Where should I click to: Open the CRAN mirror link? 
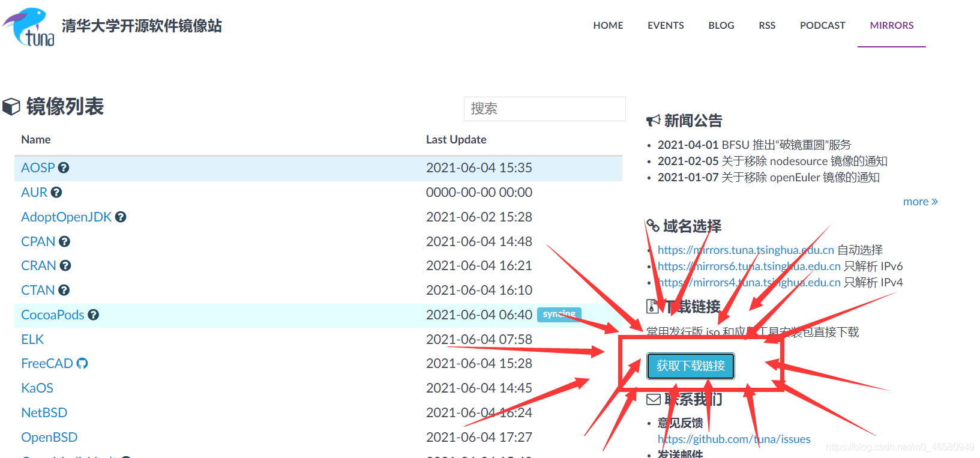(x=38, y=266)
